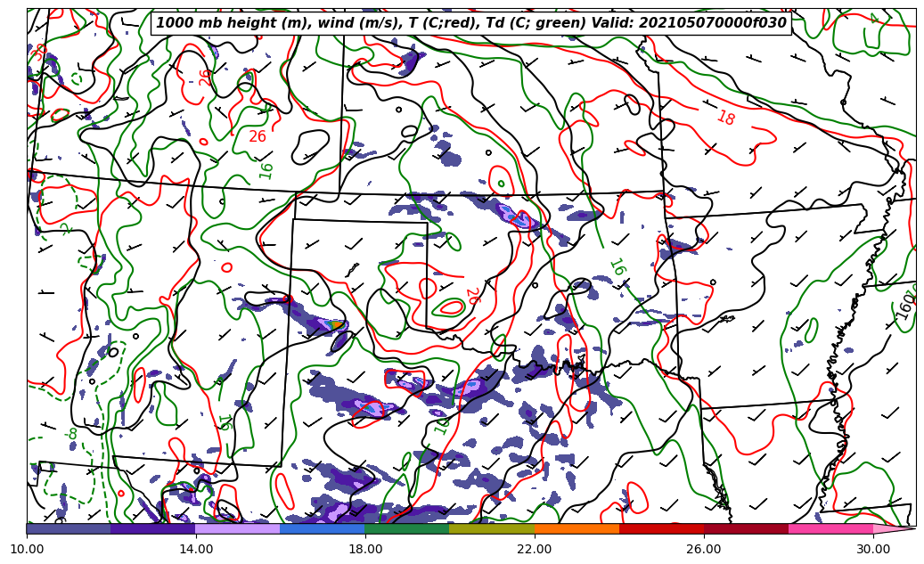
Task: Select the leftmost slate-blue colorbar segment
Action: [69, 528]
